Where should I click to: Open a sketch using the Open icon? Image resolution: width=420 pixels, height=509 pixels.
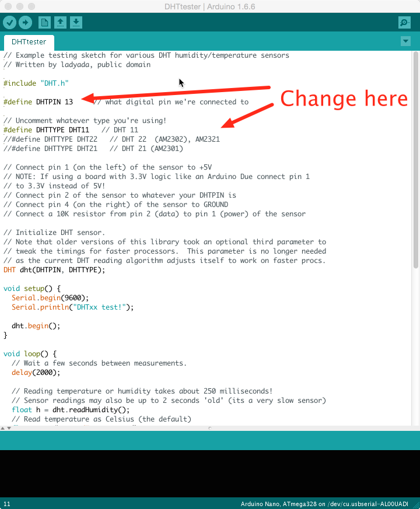click(x=60, y=22)
